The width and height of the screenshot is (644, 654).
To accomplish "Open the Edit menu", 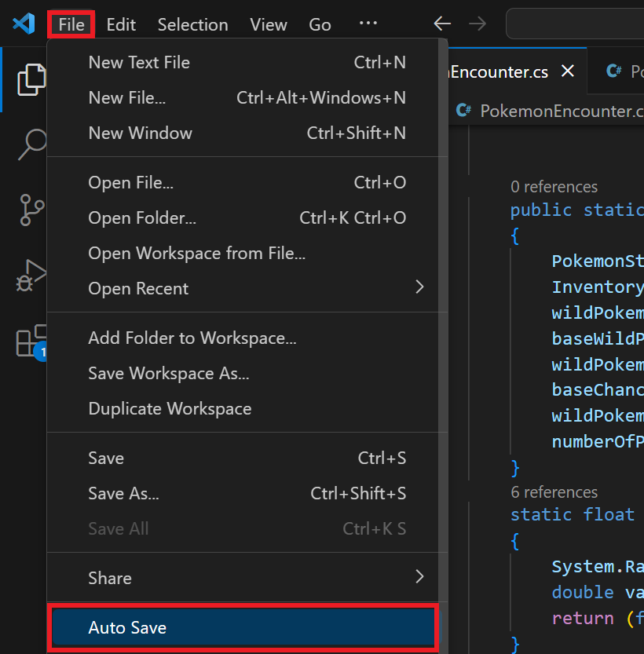I will click(120, 24).
